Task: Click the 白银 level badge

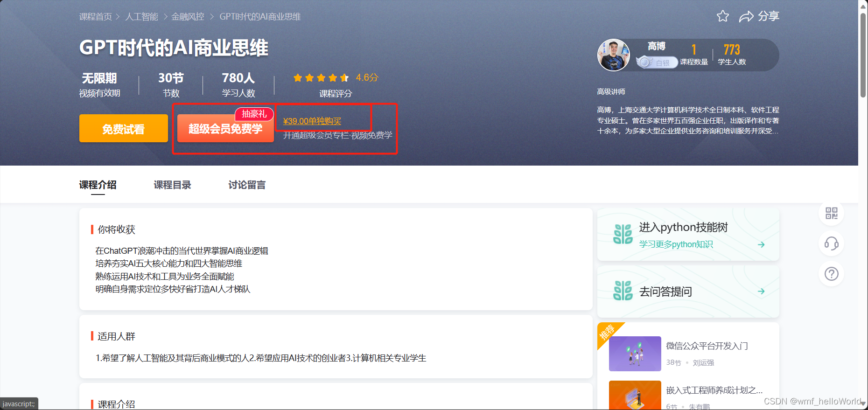Action: click(657, 63)
